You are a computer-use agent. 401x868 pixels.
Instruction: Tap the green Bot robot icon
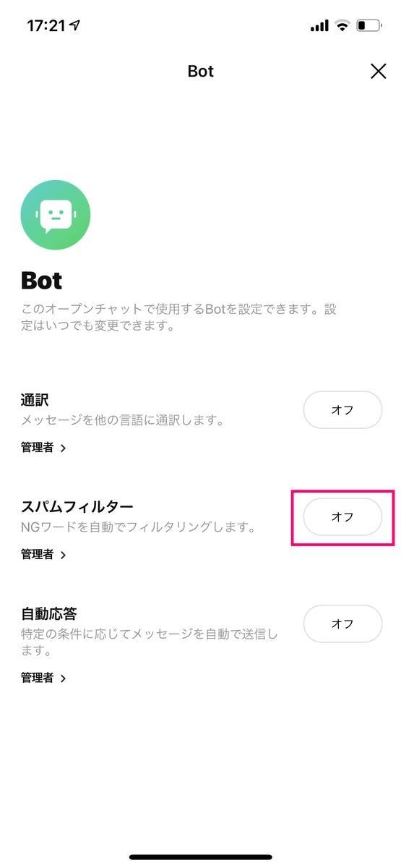(56, 216)
